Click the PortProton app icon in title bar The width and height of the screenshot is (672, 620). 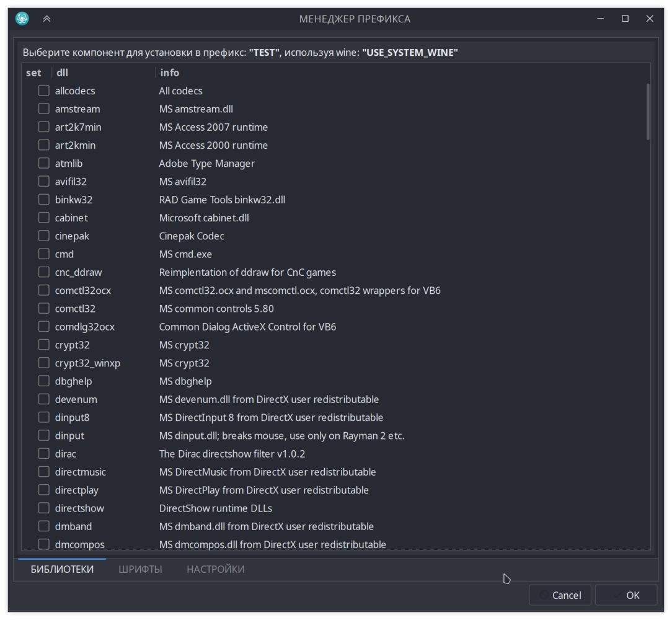[22, 19]
